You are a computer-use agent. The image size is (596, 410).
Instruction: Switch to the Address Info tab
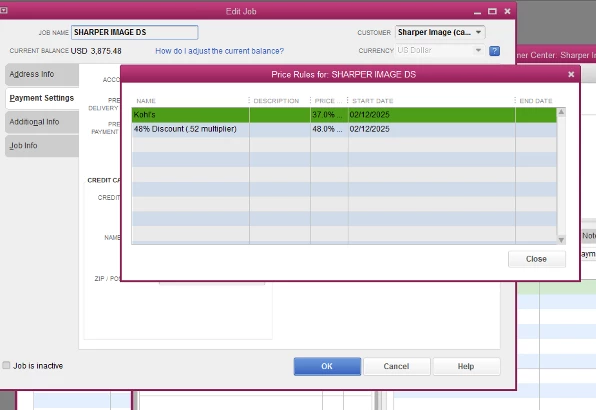pos(42,74)
